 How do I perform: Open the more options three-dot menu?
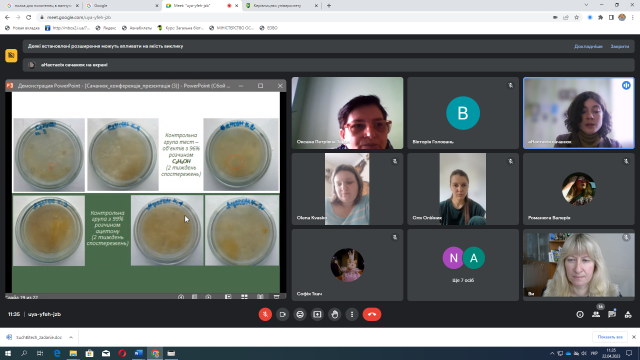(352, 314)
